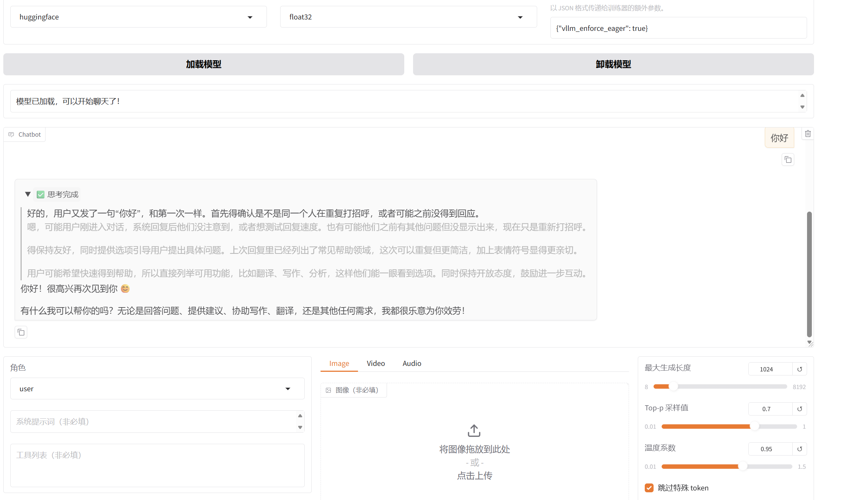The width and height of the screenshot is (868, 500).
Task: Switch to the Audio tab
Action: point(412,363)
